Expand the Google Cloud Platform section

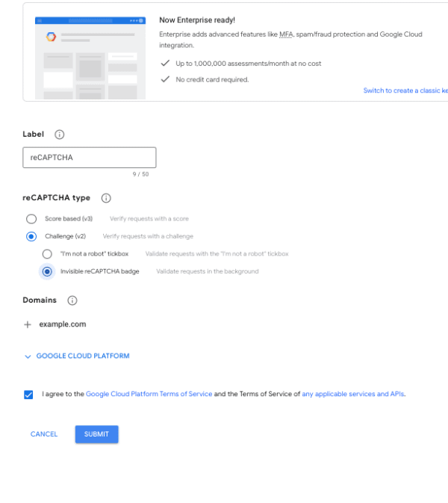(x=83, y=356)
